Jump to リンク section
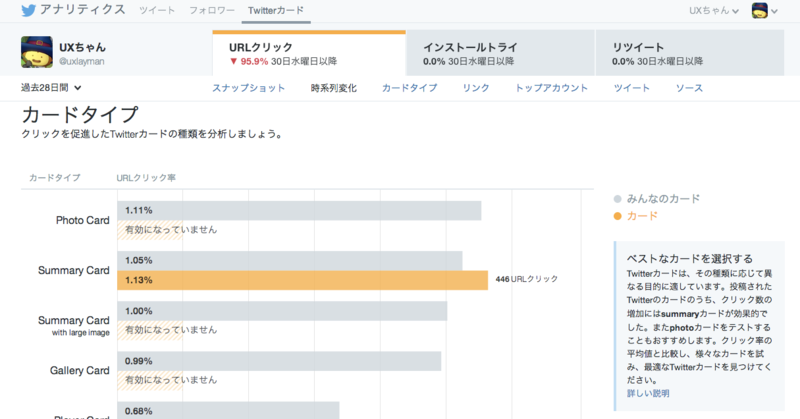 476,88
